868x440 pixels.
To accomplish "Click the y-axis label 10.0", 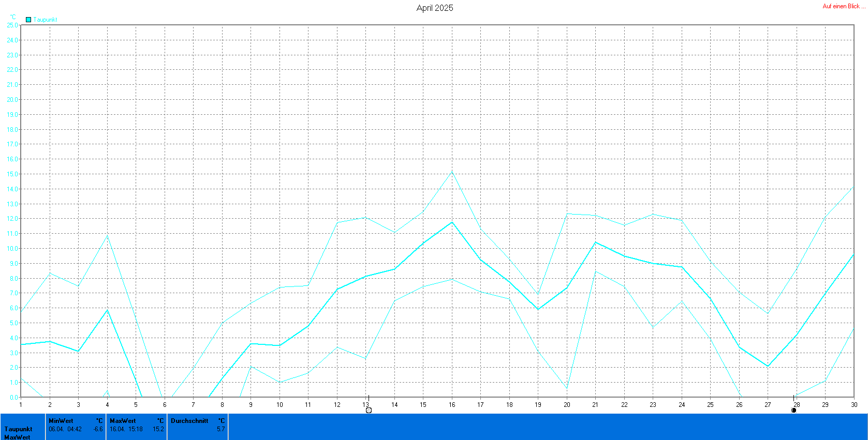I will [12, 249].
